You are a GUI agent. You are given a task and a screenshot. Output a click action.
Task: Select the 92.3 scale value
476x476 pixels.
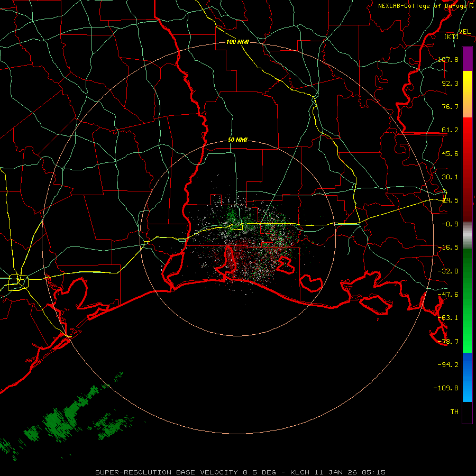coord(450,83)
